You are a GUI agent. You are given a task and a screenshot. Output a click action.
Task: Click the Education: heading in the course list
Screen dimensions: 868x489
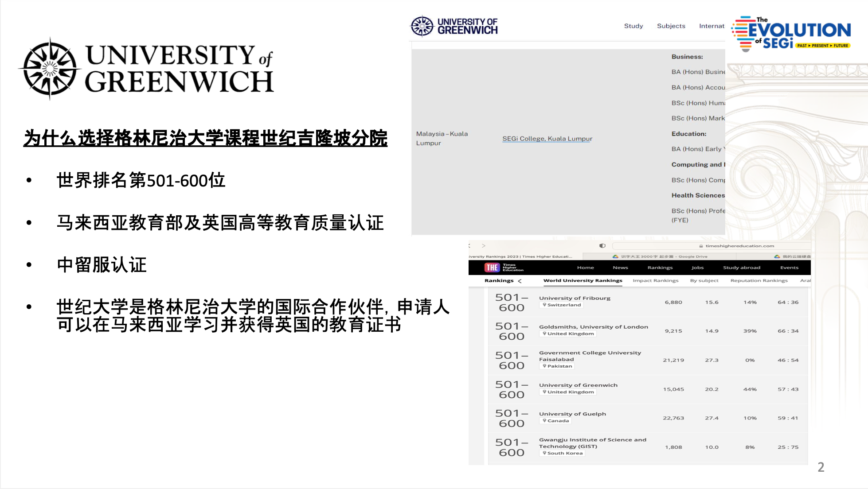(x=689, y=134)
